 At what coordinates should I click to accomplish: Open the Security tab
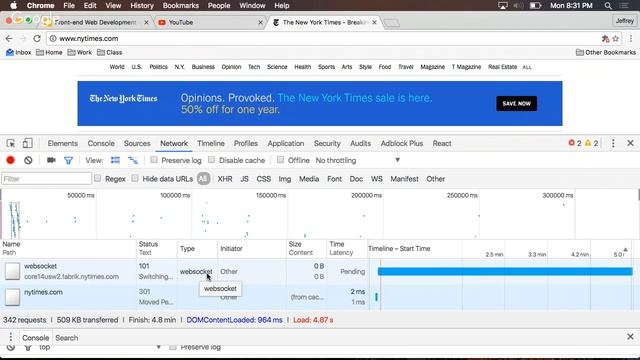tap(327, 143)
